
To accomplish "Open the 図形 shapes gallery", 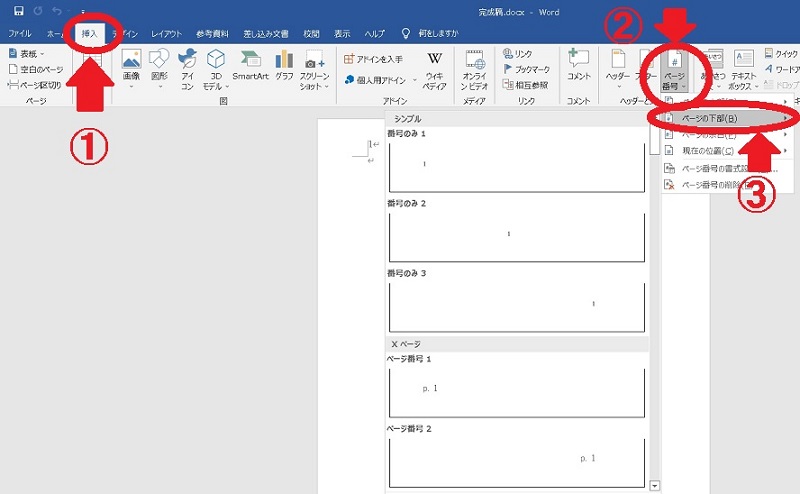I will click(159, 69).
